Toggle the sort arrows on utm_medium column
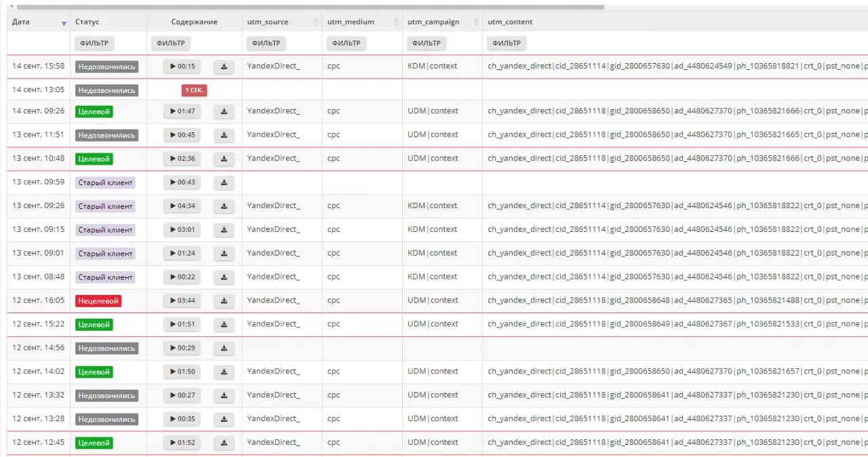868x457 pixels. (396, 22)
